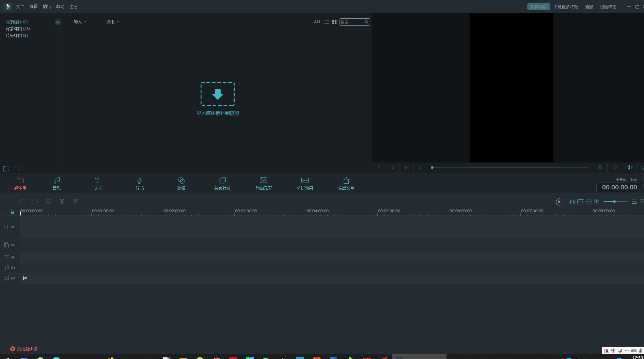Click the timeline zoom in plus icon
The height and width of the screenshot is (359, 644).
596,202
